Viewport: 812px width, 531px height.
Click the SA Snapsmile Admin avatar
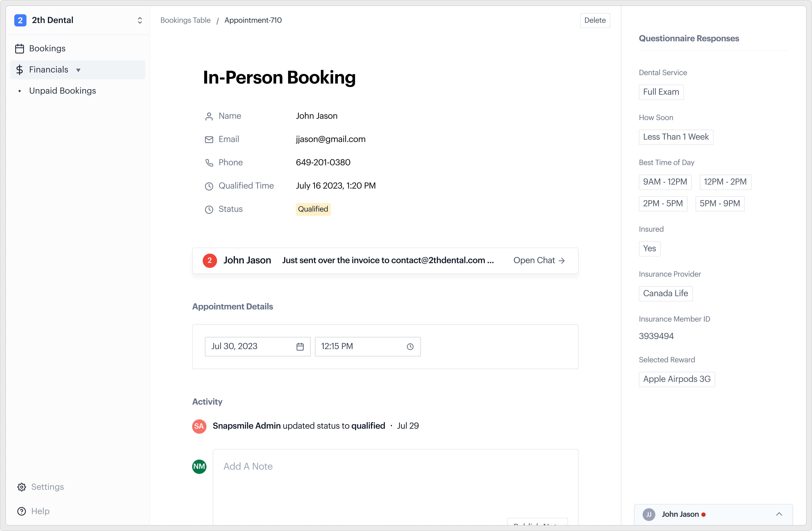(199, 426)
